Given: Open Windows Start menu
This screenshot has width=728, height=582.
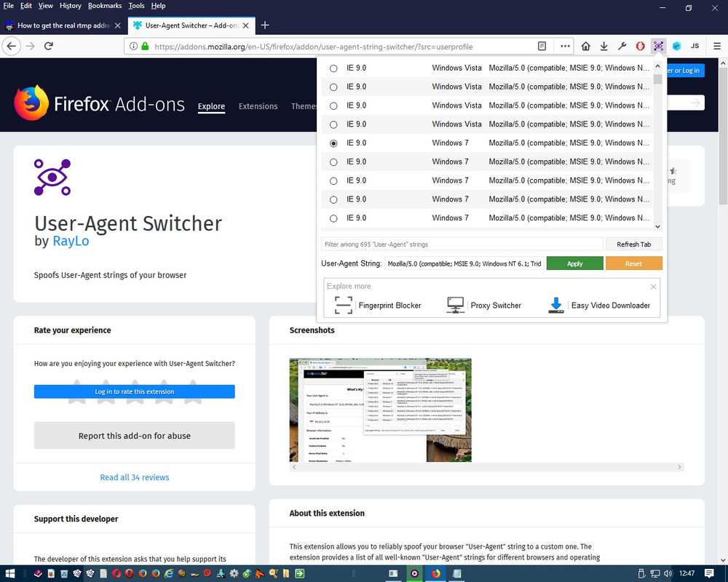Looking at the screenshot, I should [x=10, y=574].
